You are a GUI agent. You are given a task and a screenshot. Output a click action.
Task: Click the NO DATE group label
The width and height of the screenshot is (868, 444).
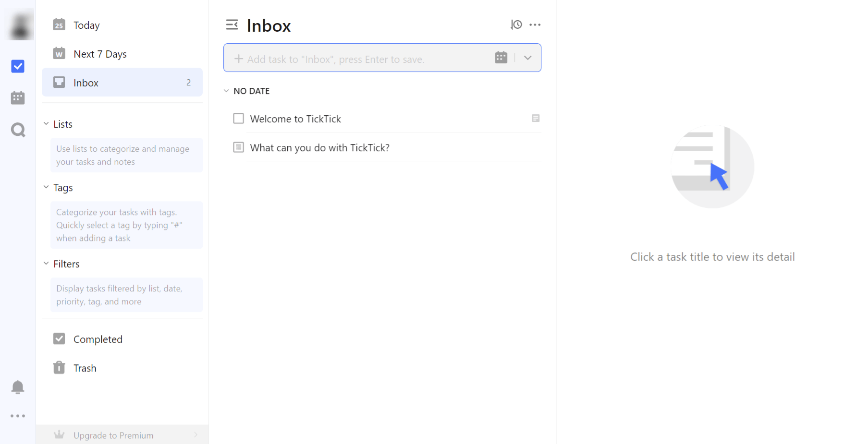(252, 91)
